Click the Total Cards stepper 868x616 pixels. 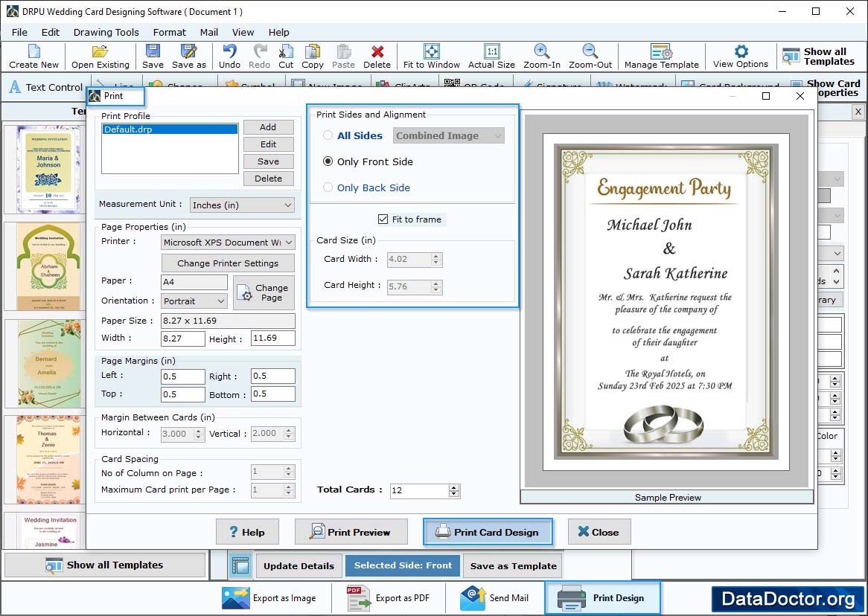click(454, 490)
